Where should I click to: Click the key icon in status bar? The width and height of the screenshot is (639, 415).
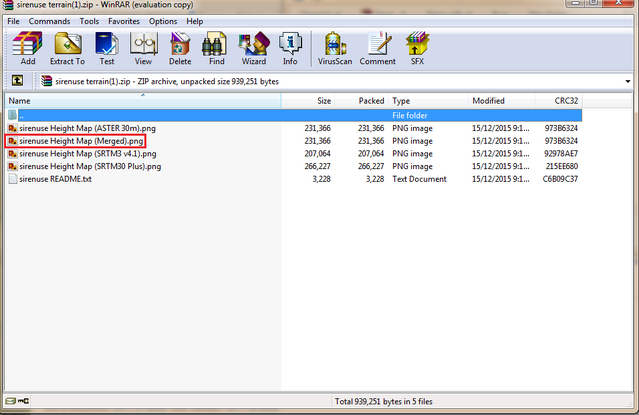click(x=23, y=401)
